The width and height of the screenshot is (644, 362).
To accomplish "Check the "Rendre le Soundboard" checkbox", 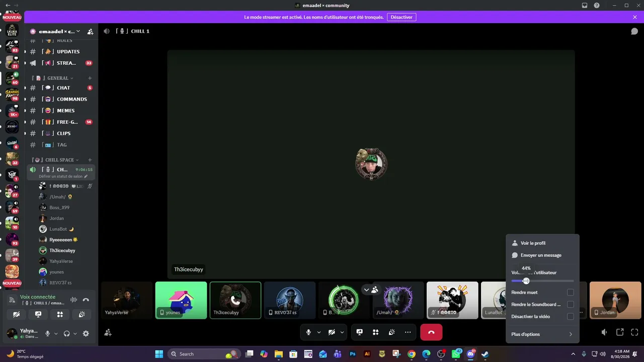I will pyautogui.click(x=571, y=304).
